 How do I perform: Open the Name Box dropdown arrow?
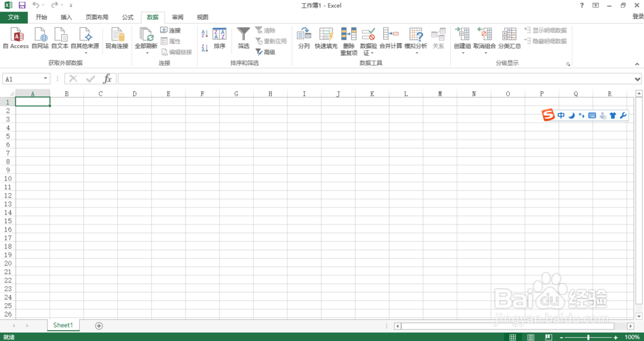(x=45, y=78)
